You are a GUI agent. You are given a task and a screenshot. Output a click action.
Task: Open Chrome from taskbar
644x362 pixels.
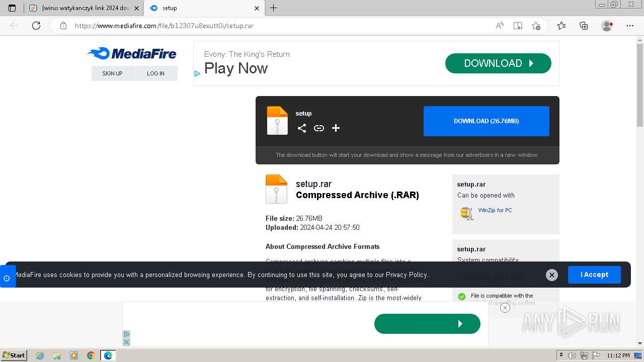click(x=91, y=355)
